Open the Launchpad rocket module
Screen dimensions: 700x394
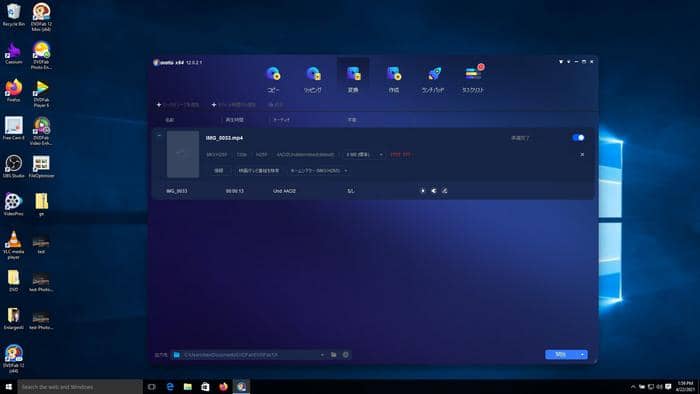(x=433, y=79)
